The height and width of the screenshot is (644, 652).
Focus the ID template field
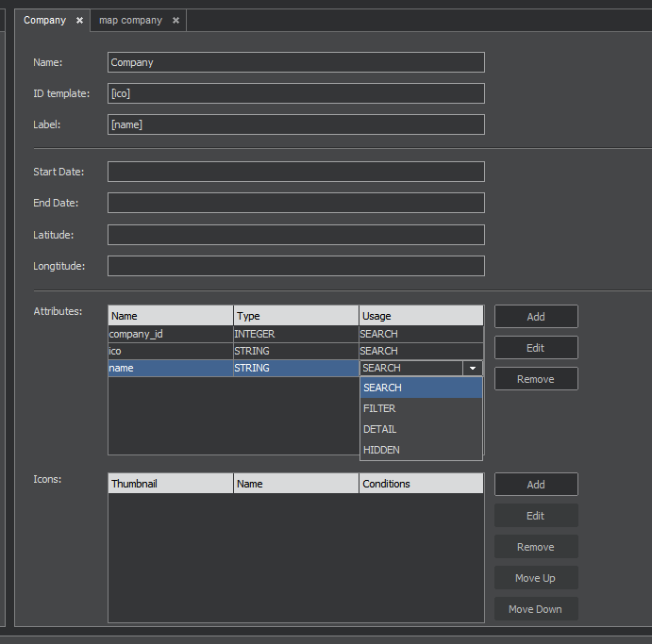(295, 93)
